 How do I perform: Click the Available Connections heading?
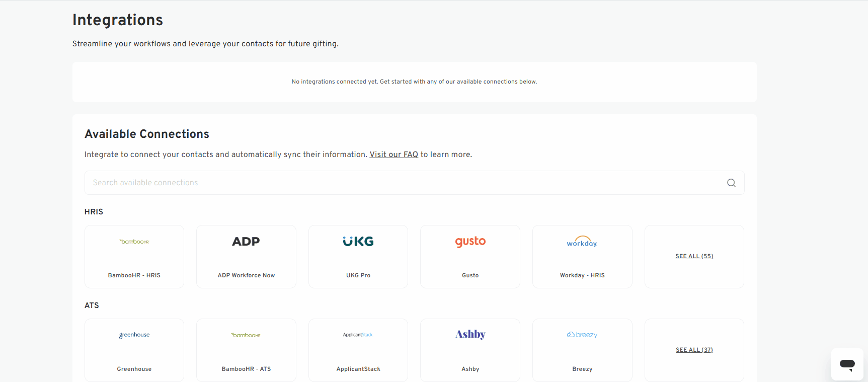click(x=147, y=134)
